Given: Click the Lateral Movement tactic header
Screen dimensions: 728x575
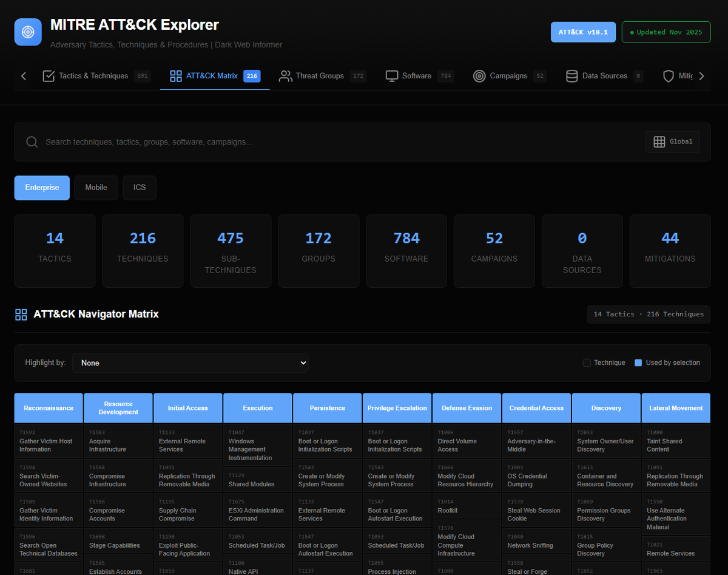Looking at the screenshot, I should pyautogui.click(x=676, y=408).
